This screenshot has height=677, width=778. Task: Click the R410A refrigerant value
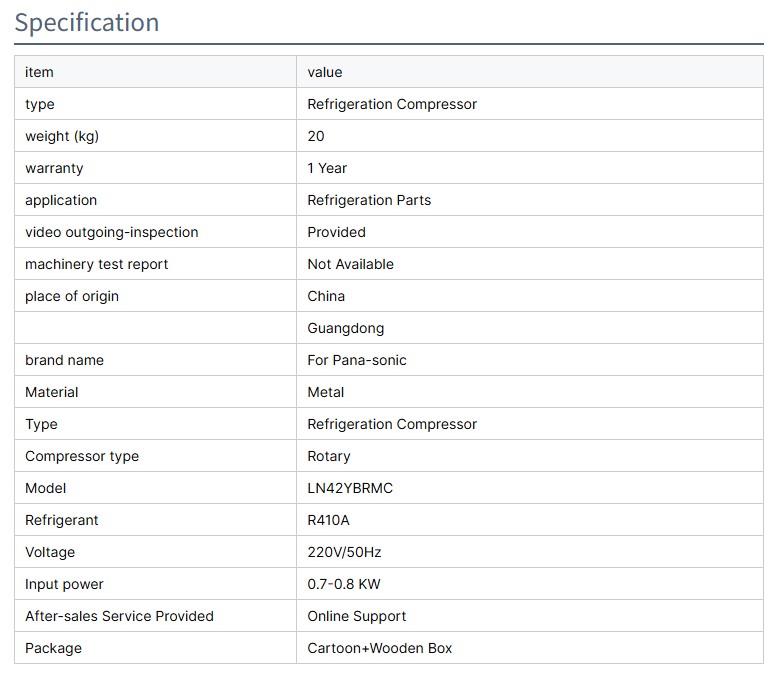pyautogui.click(x=329, y=520)
